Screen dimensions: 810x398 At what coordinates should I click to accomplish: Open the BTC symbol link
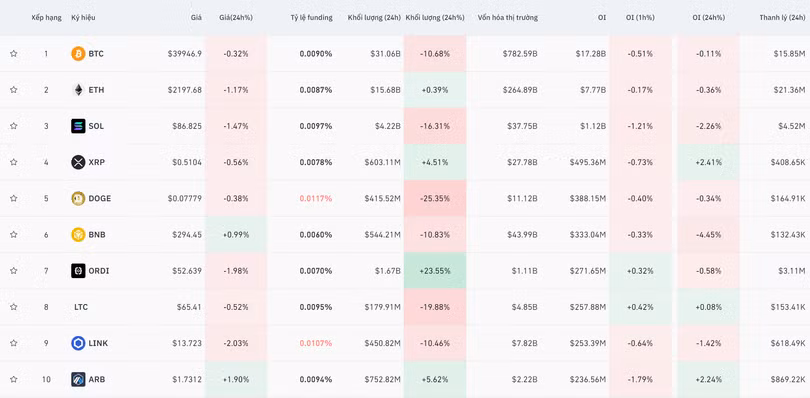96,54
